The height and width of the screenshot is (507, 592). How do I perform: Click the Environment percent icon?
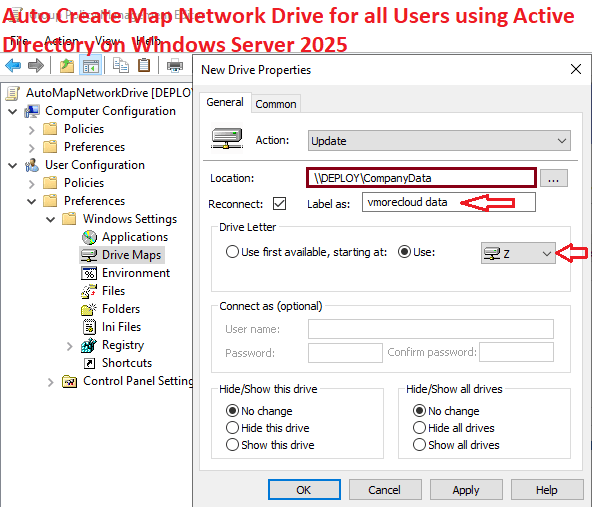(89, 273)
